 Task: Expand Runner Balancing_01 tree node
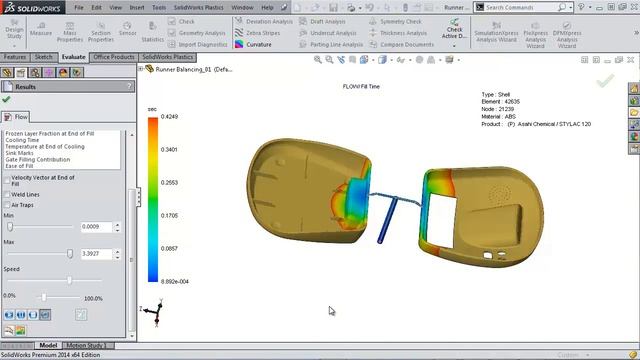141,69
